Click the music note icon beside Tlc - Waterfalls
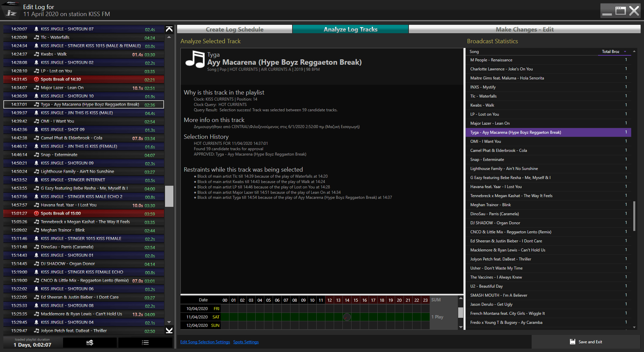The image size is (644, 352). (x=36, y=38)
